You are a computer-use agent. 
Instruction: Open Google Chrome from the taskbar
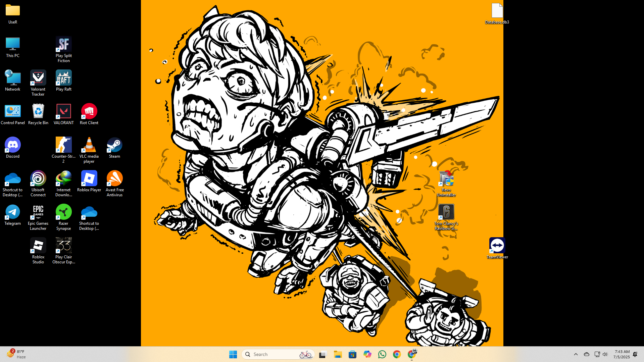397,354
